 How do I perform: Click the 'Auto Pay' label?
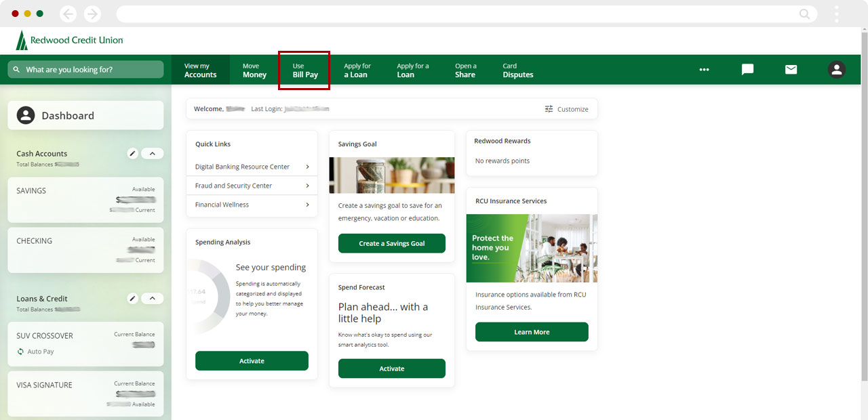(41, 352)
